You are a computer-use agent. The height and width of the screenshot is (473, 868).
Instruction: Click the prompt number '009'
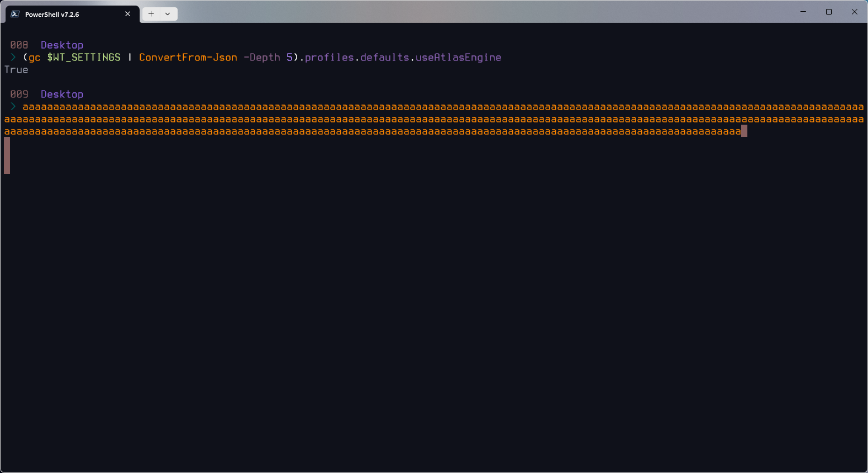(19, 94)
